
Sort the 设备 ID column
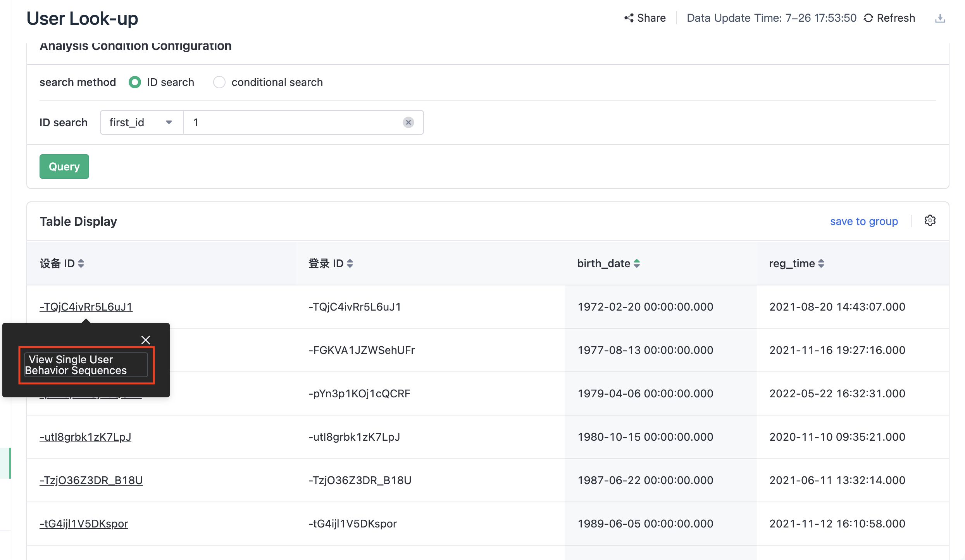pyautogui.click(x=81, y=263)
